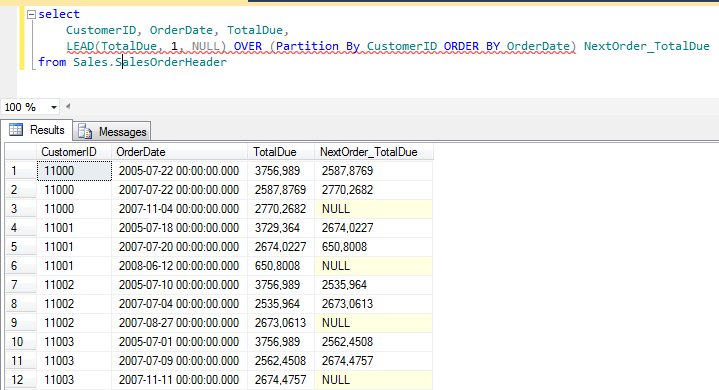Switch to the Results tab
Image resolution: width=719 pixels, height=390 pixels.
36,130
